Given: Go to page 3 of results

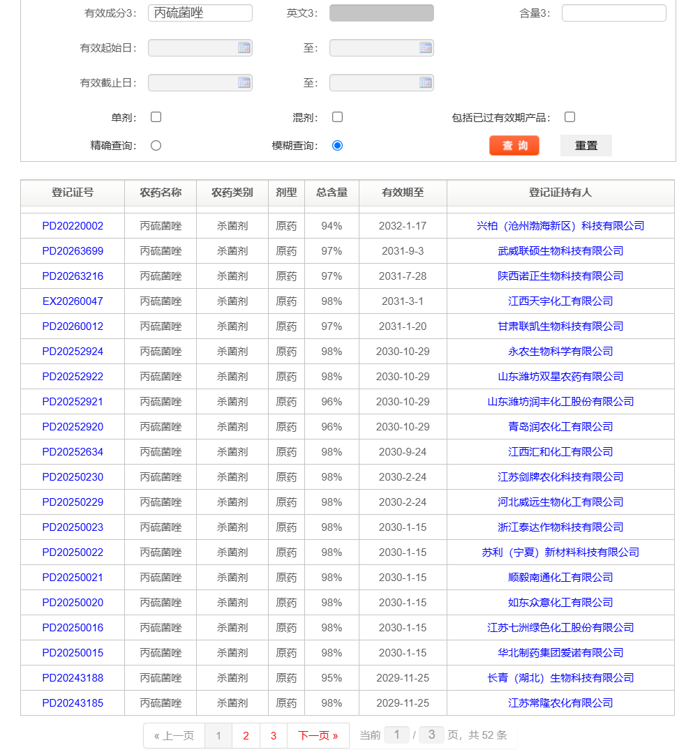Looking at the screenshot, I should tap(274, 736).
